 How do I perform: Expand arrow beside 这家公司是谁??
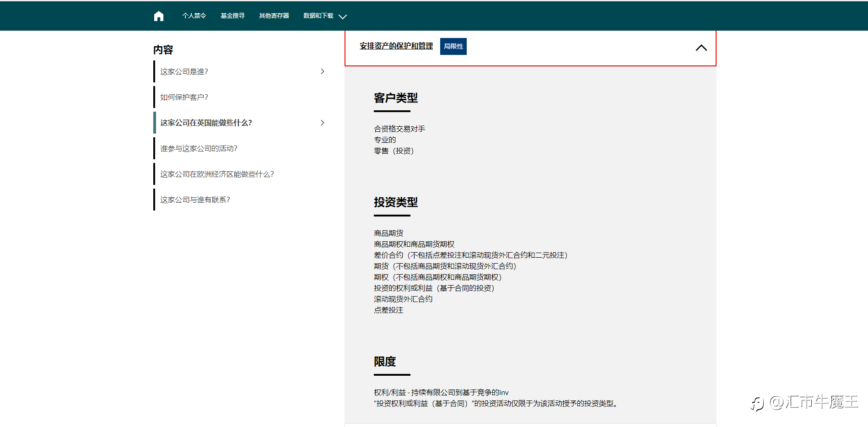(323, 71)
